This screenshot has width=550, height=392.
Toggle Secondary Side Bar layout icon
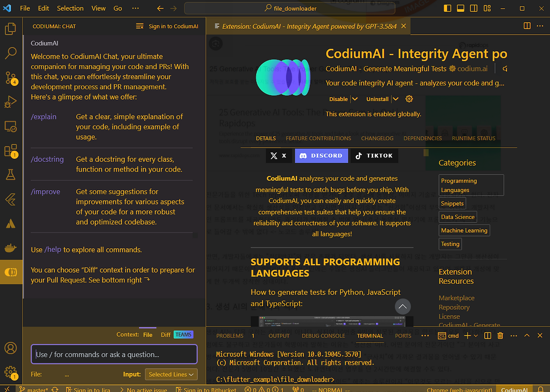coord(474,8)
